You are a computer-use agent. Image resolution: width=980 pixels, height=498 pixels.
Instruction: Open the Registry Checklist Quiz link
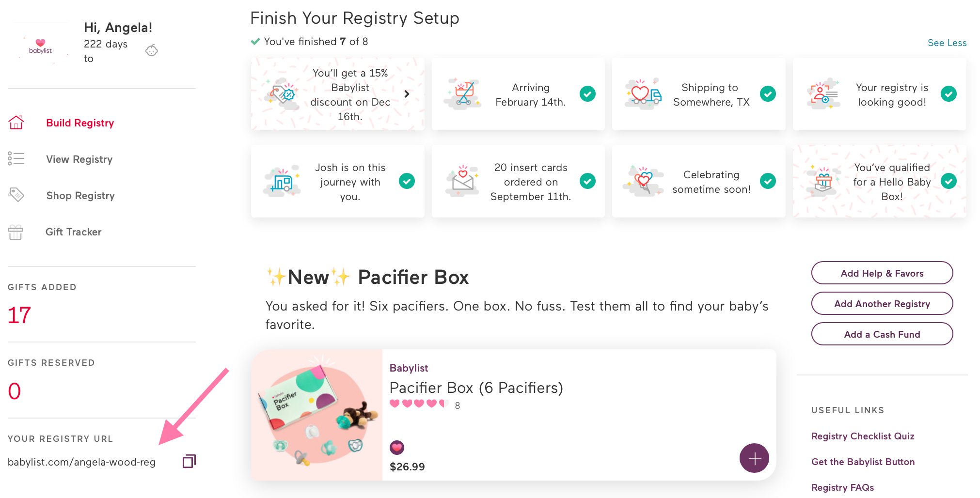click(863, 436)
